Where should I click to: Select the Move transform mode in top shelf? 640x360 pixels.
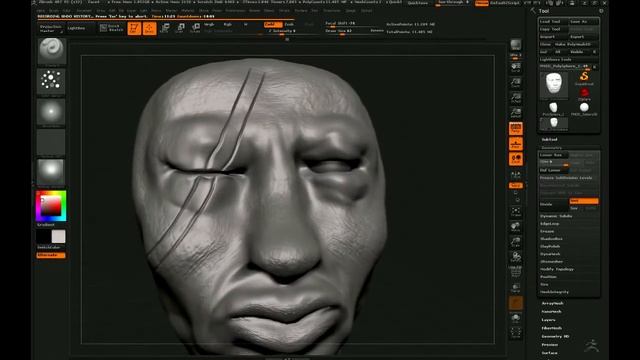pyautogui.click(x=165, y=28)
